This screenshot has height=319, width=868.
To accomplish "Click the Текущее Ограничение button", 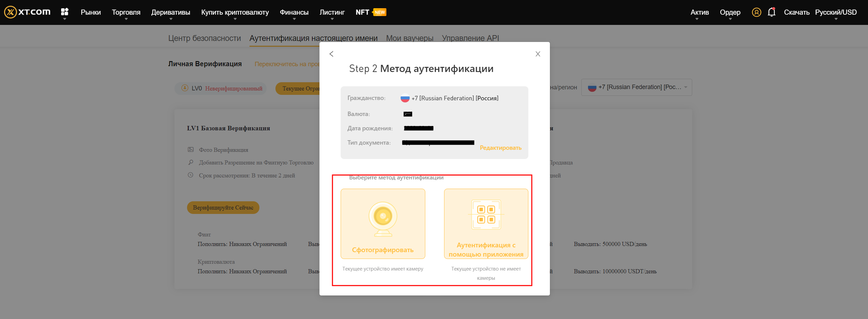I will click(x=298, y=88).
